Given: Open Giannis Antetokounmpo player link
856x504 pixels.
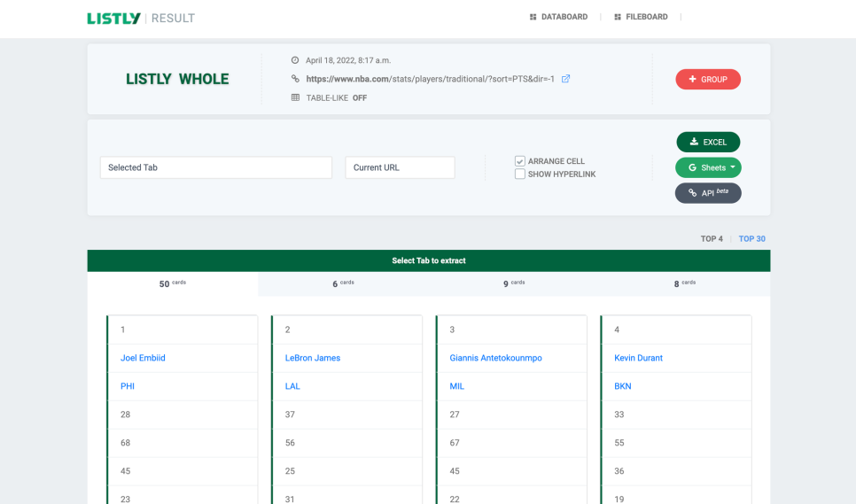Looking at the screenshot, I should tap(495, 358).
